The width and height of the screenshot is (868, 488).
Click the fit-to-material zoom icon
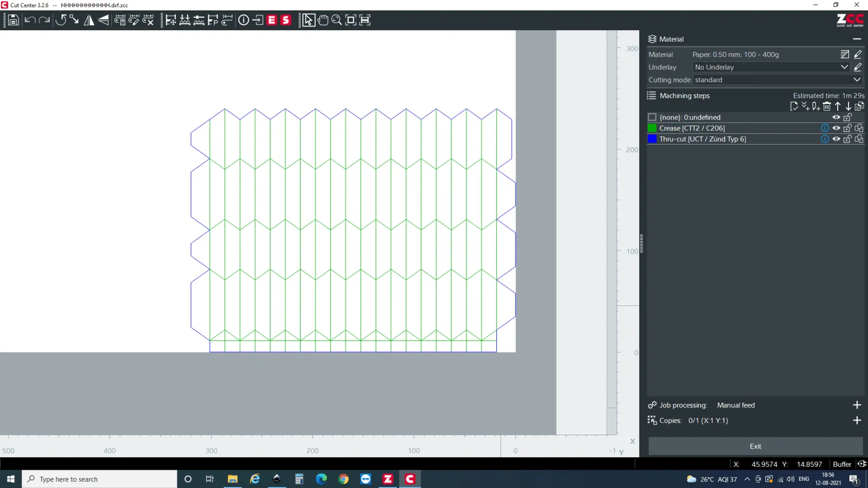coord(365,21)
